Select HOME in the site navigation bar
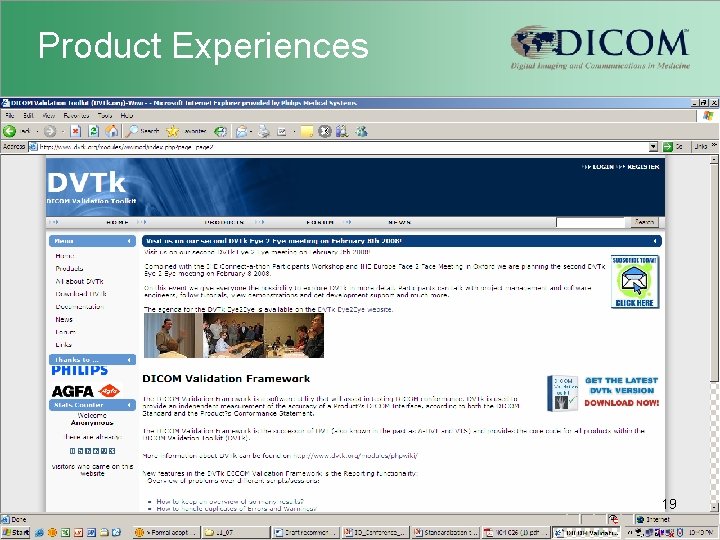This screenshot has width=720, height=540. click(117, 222)
